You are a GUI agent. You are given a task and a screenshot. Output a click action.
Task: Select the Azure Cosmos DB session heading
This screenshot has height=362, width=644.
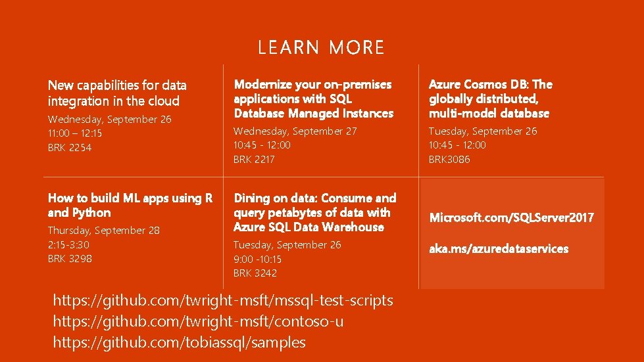490,99
